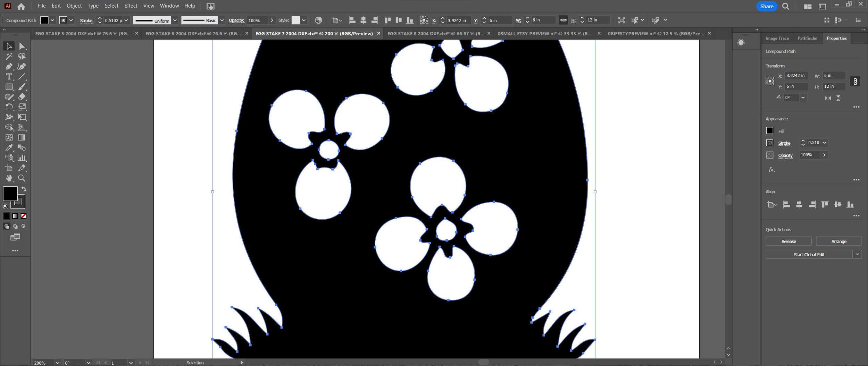Click the black Fill swatch in Appearance
Viewport: 868px width, 366px height.
[770, 131]
